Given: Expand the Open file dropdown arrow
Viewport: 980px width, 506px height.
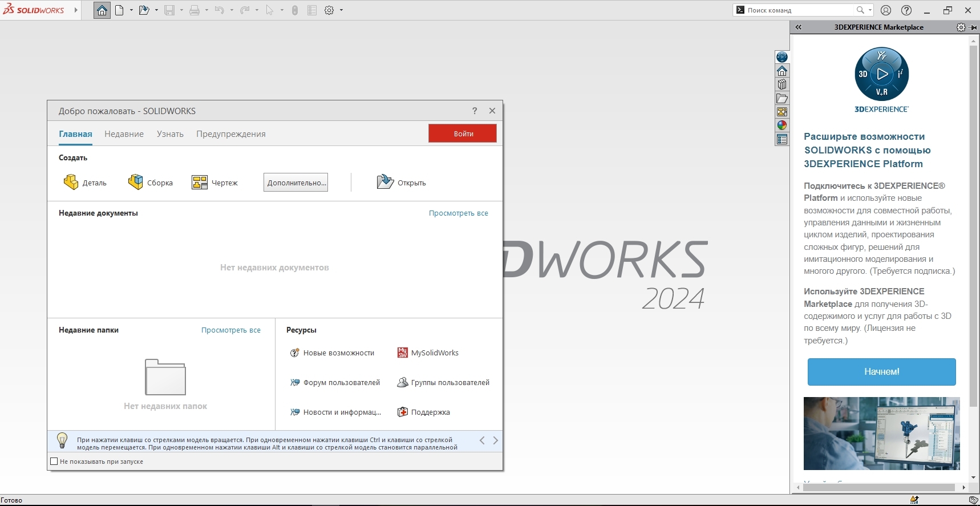Looking at the screenshot, I should tap(156, 10).
